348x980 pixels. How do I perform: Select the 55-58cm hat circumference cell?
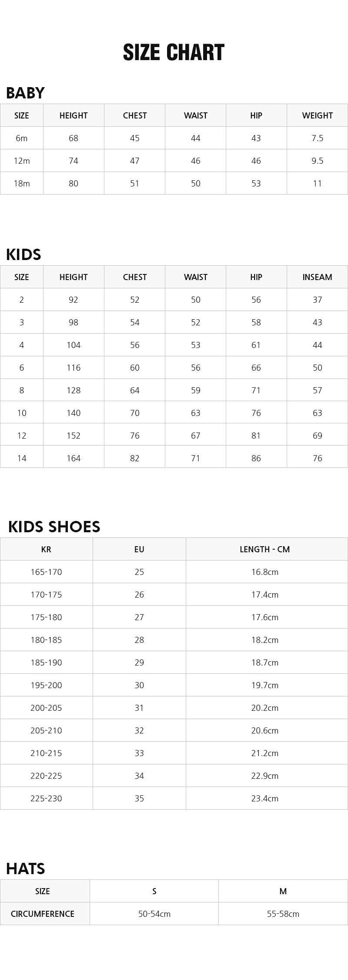283,914
